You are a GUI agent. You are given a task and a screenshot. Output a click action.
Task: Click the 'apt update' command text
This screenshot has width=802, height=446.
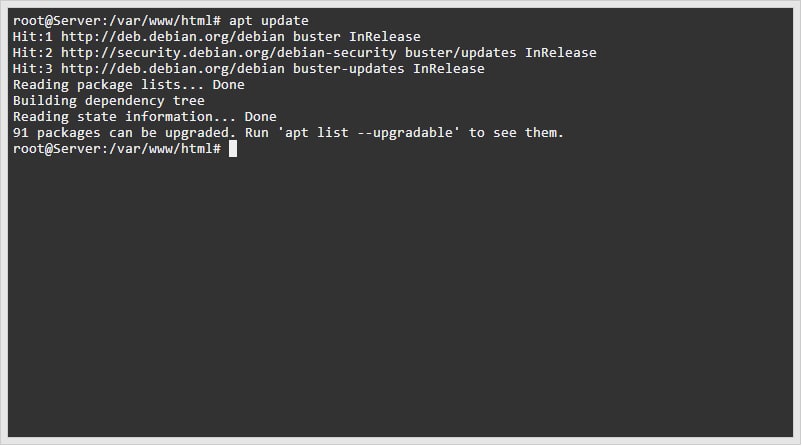tap(269, 20)
